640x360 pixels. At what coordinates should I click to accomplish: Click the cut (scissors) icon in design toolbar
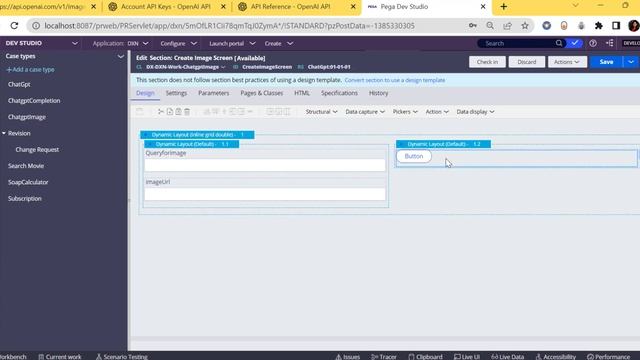(161, 111)
